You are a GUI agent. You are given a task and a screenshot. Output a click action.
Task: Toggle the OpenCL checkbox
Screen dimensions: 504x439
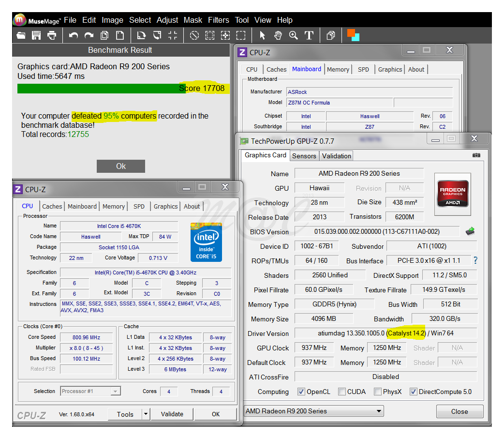coord(301,392)
